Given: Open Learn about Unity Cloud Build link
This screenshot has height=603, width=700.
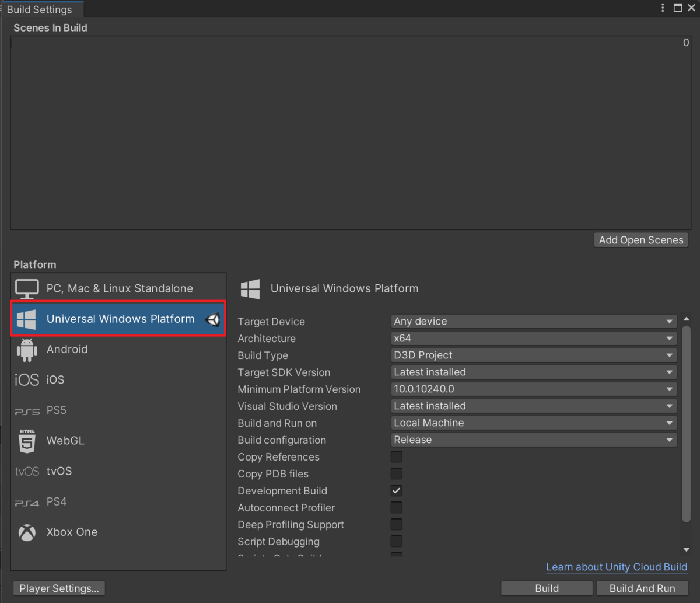Looking at the screenshot, I should tap(617, 567).
